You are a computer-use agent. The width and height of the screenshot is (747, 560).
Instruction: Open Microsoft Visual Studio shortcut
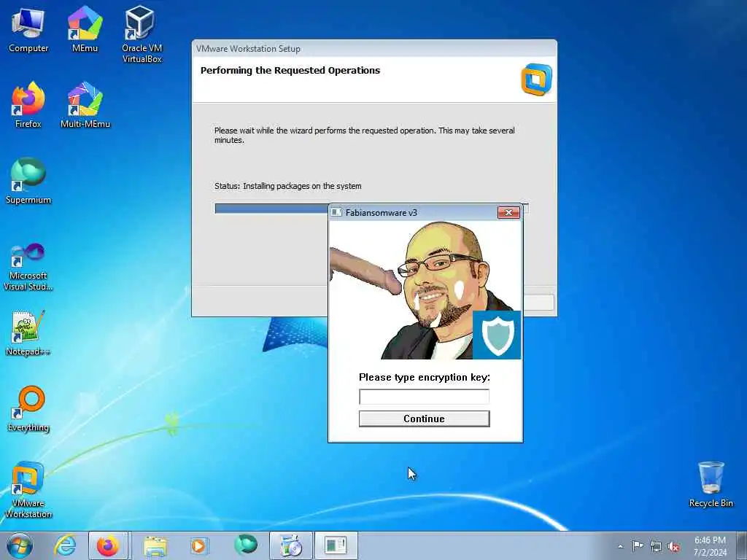(x=28, y=267)
